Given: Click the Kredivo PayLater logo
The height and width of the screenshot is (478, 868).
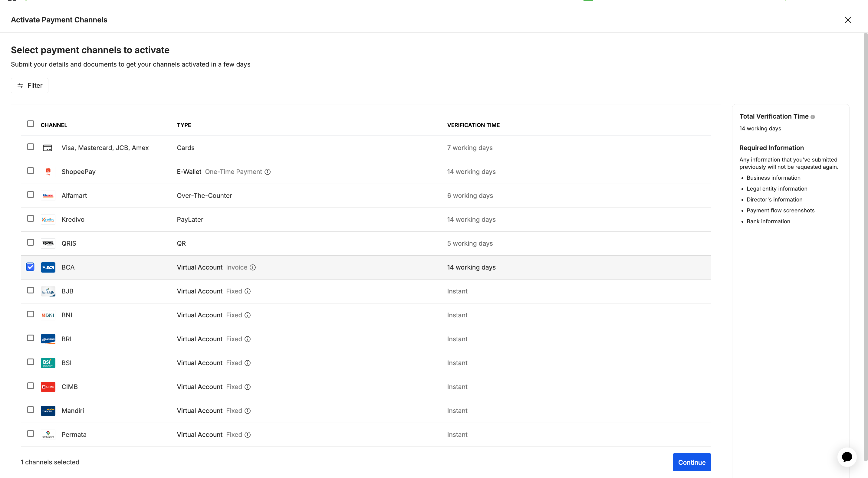Looking at the screenshot, I should [x=48, y=219].
